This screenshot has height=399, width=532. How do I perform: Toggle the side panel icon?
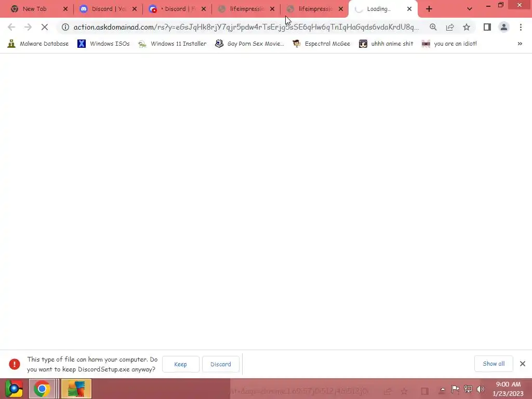click(487, 27)
